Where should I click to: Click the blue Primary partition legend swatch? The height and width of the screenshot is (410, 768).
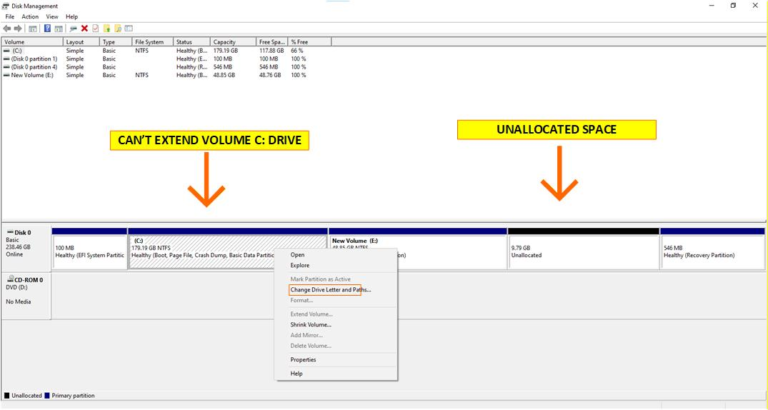click(47, 396)
